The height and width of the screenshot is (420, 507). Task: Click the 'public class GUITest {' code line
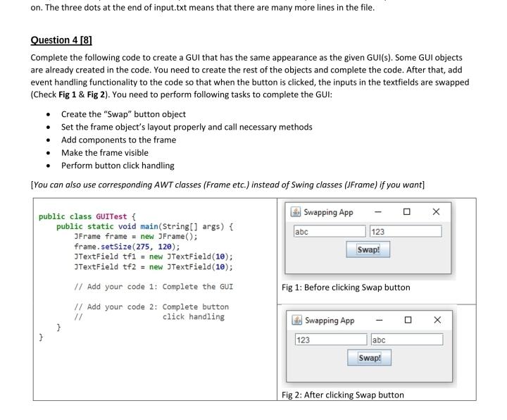tap(87, 216)
